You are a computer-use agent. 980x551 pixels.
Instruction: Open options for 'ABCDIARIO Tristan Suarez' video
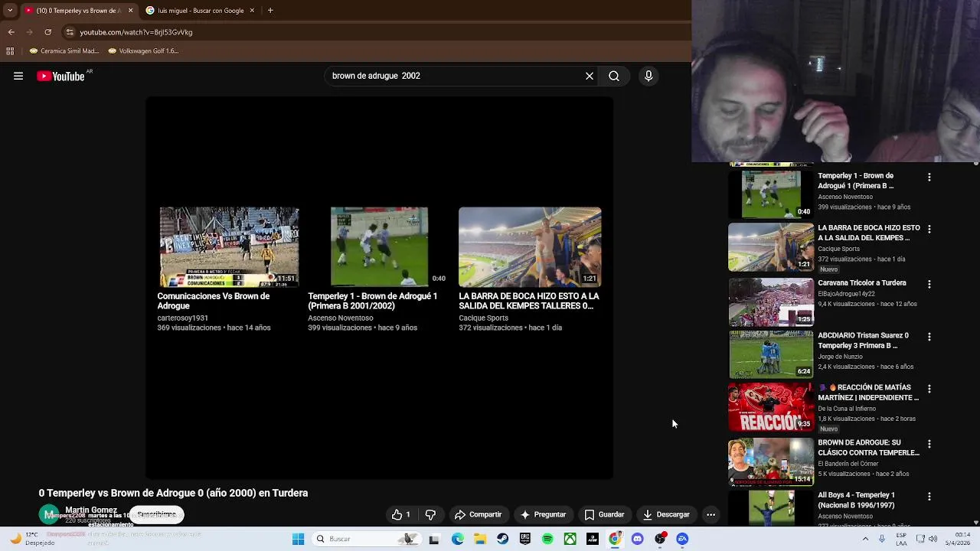(x=929, y=337)
